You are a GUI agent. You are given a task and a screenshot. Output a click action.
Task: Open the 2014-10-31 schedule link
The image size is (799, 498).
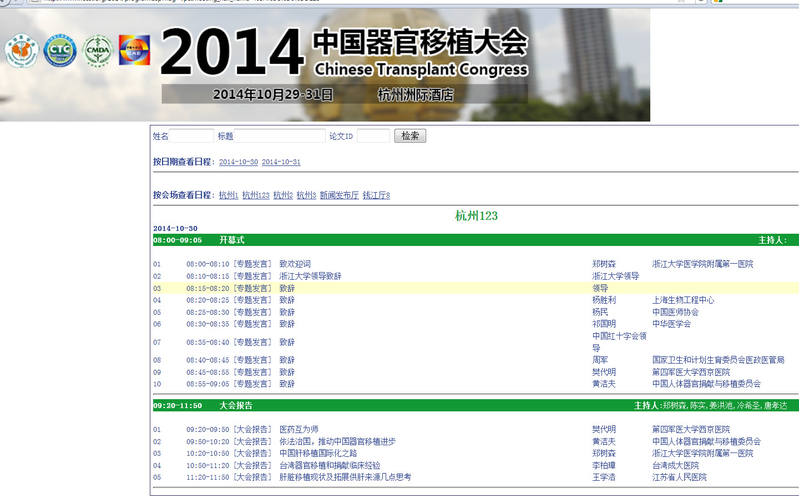click(x=281, y=162)
